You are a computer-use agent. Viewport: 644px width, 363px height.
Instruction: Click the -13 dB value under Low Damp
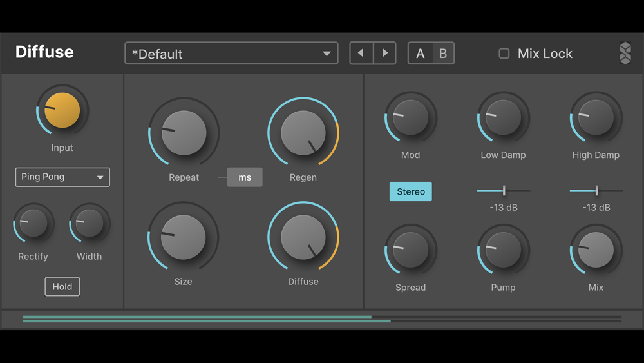(x=504, y=208)
